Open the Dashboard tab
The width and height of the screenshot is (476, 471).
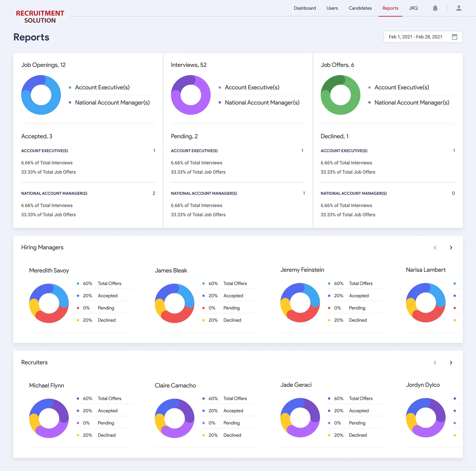(305, 8)
